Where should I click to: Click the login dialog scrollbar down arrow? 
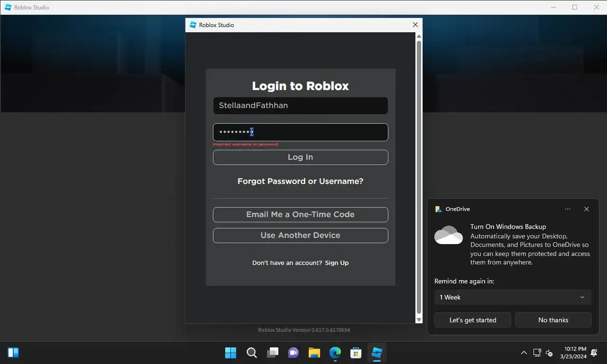tap(419, 320)
